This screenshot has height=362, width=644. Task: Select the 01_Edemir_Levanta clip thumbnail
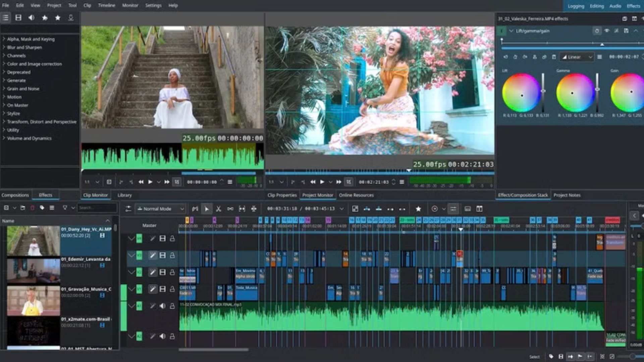(x=33, y=270)
